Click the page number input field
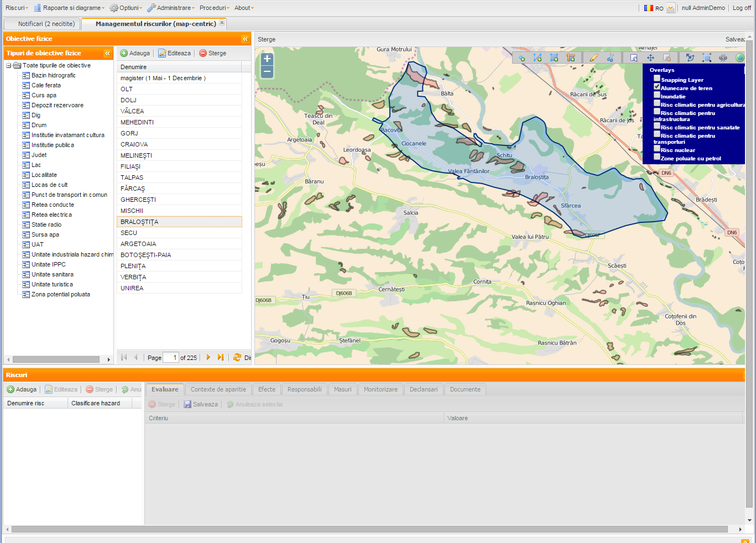 pos(171,357)
